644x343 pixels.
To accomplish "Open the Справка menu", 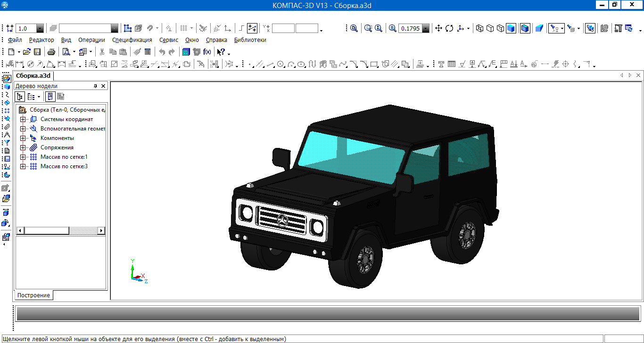I will tap(216, 40).
